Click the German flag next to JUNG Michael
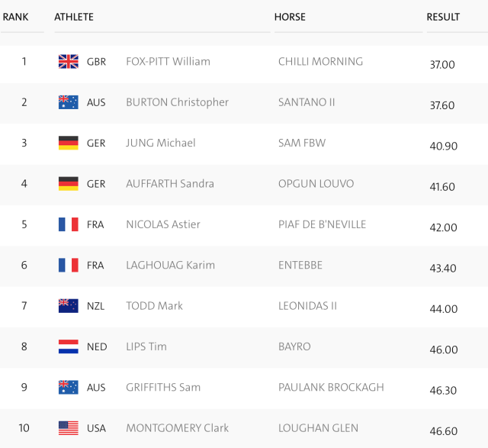This screenshot has height=448, width=488. [69, 143]
